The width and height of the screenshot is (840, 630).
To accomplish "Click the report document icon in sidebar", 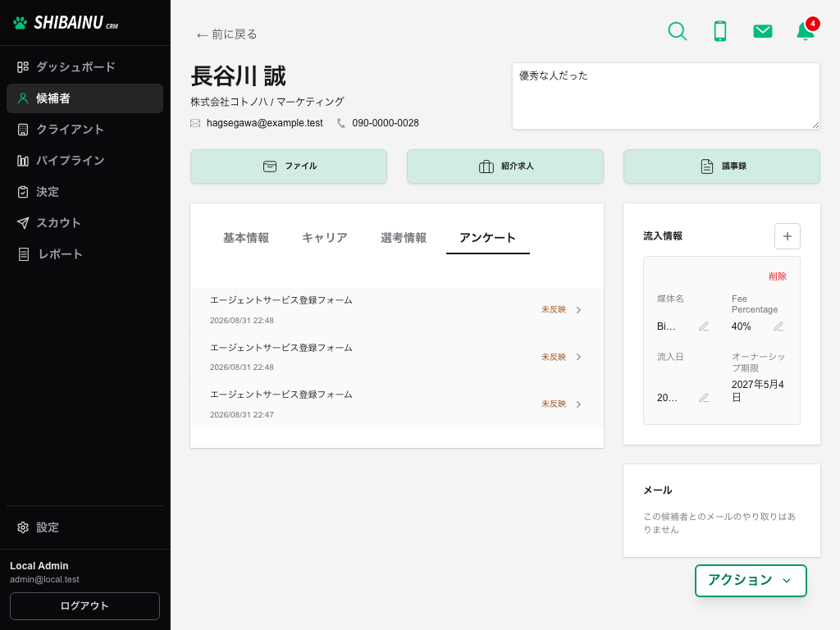I will coord(24,254).
